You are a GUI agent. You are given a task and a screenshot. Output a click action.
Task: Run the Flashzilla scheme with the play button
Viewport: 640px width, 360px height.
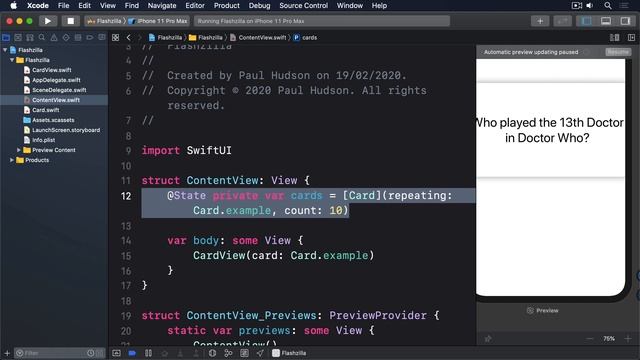pyautogui.click(x=48, y=21)
